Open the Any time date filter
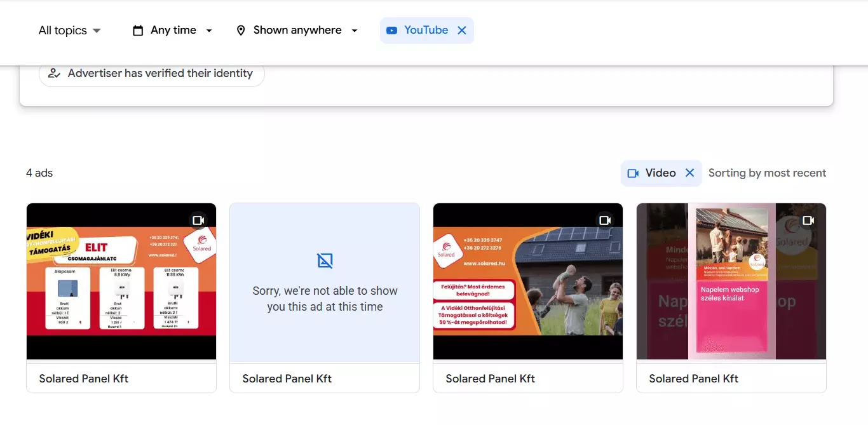 (x=172, y=30)
